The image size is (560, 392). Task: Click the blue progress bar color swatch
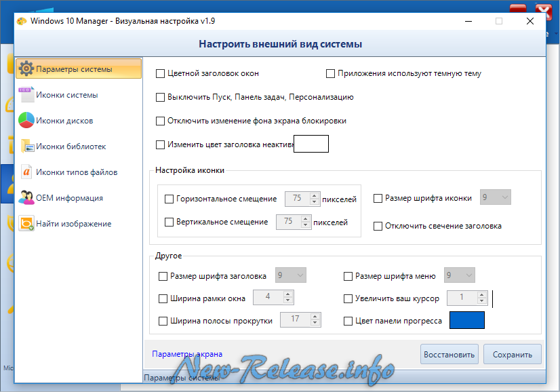pos(467,320)
